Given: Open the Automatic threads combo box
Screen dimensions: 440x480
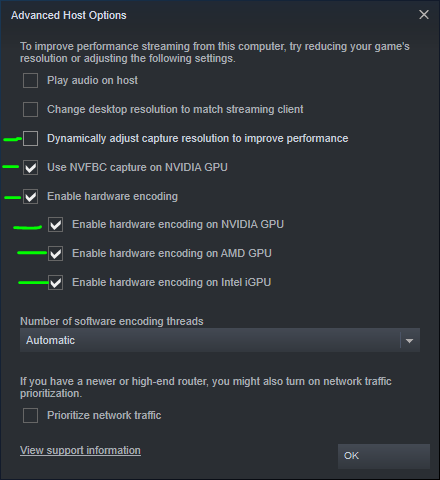Looking at the screenshot, I should (x=220, y=340).
